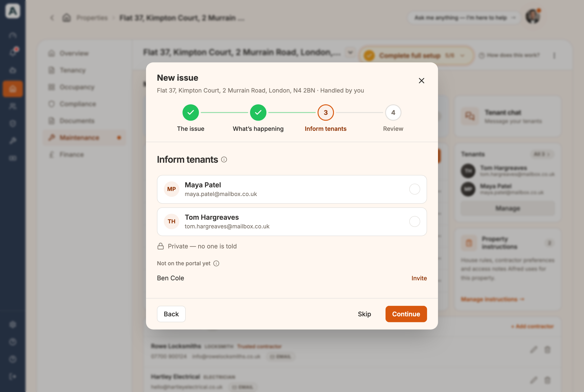The height and width of the screenshot is (392, 584).
Task: Click Manage button in Tenants panel
Action: point(507,208)
